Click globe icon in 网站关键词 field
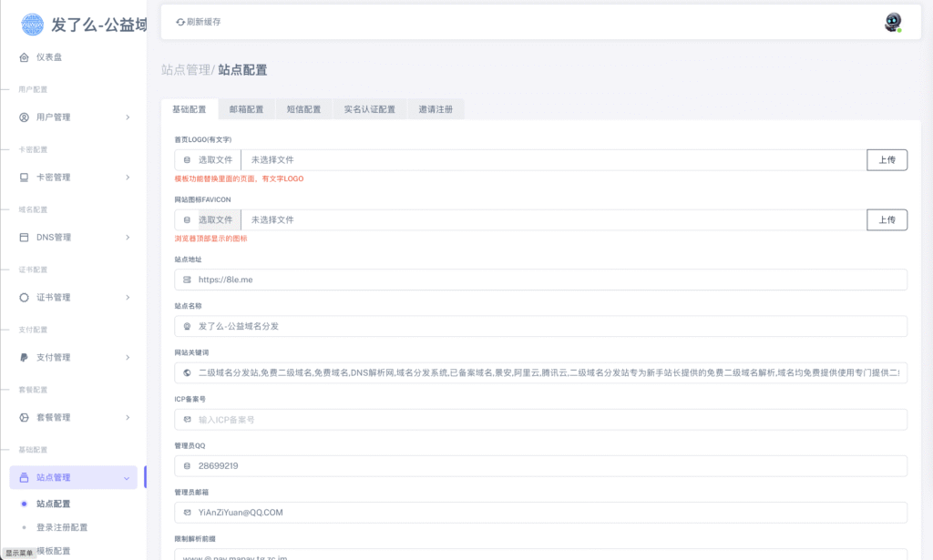Image resolution: width=933 pixels, height=560 pixels. (x=187, y=372)
